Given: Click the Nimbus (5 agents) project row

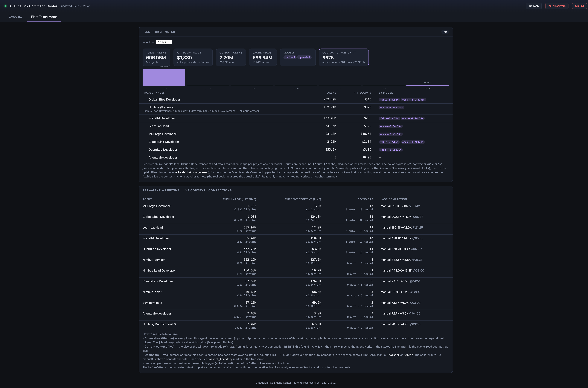Looking at the screenshot, I should click(296, 109).
